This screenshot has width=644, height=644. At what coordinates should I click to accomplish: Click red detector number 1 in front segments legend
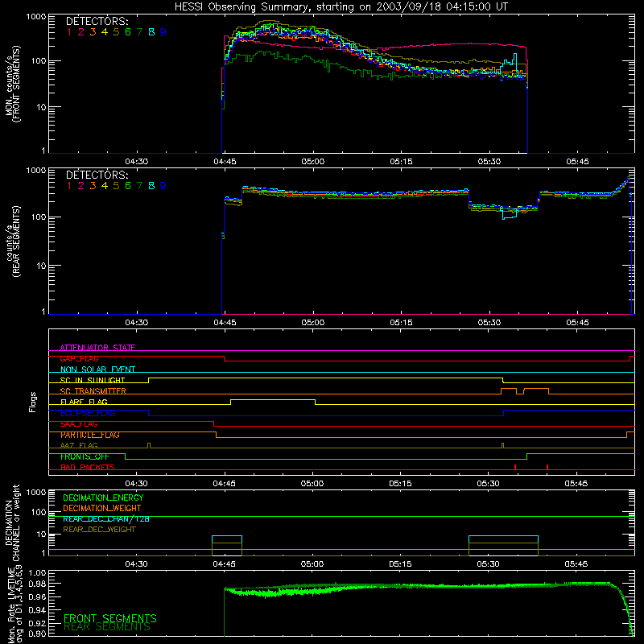coord(69,32)
